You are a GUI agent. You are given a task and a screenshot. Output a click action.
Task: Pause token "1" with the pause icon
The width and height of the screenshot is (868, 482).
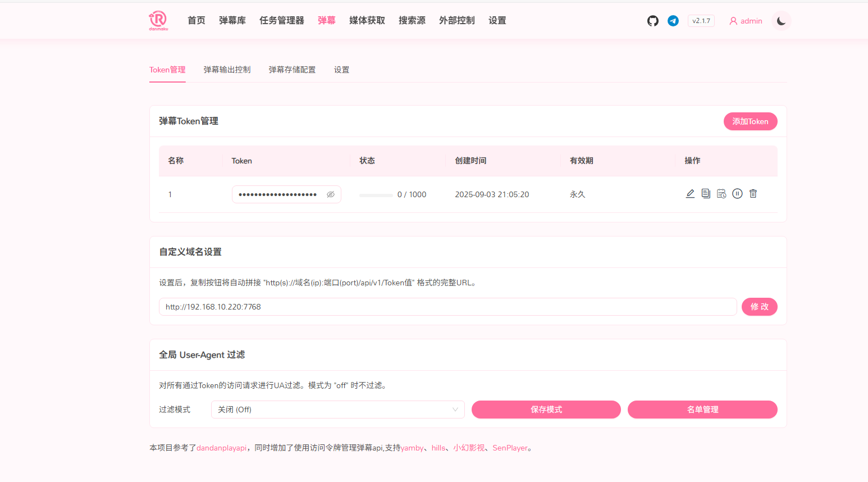click(737, 193)
